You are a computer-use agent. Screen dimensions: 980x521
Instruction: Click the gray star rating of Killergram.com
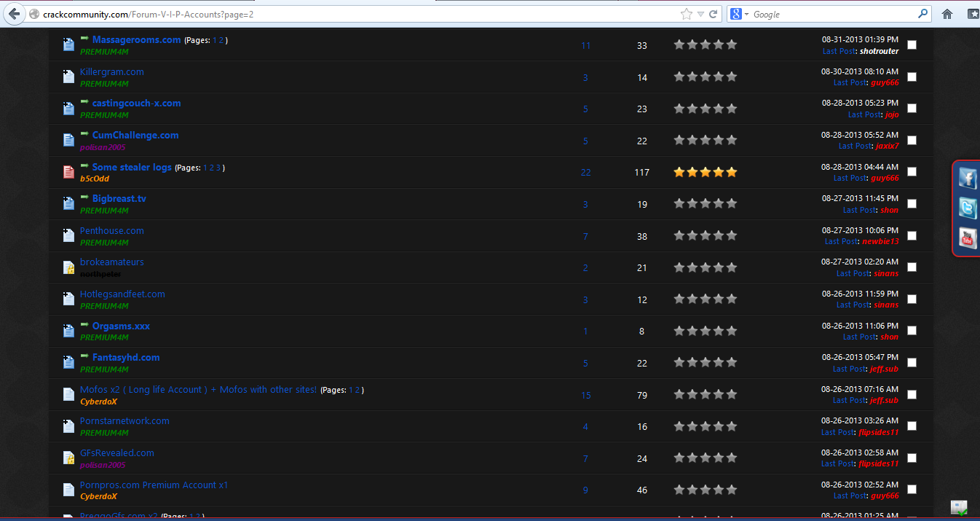click(705, 77)
